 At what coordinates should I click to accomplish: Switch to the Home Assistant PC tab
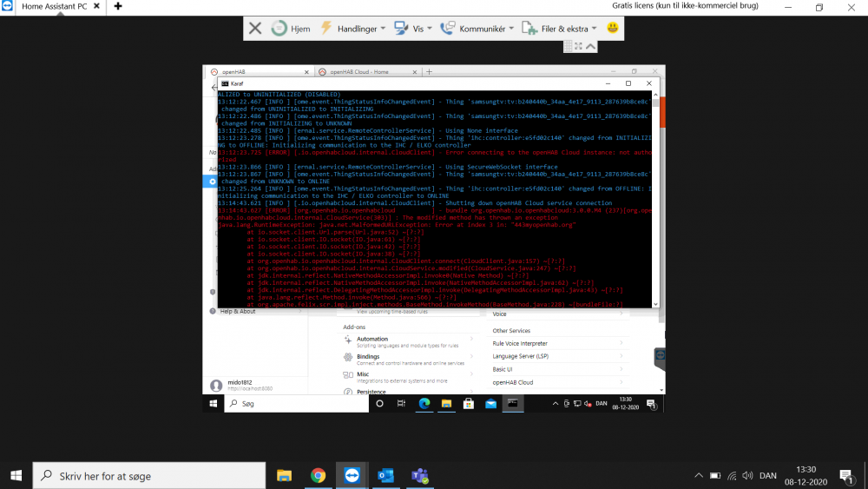[54, 6]
